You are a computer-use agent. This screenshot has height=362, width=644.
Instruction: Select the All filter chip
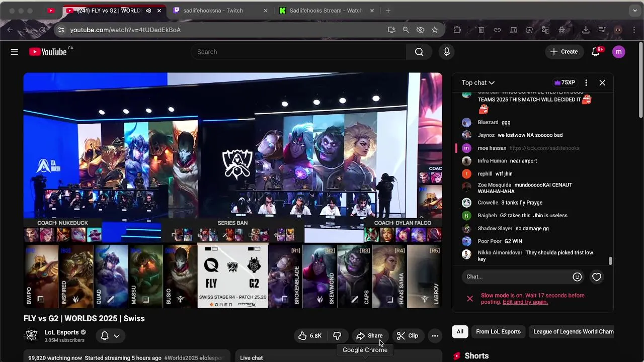[x=460, y=332]
